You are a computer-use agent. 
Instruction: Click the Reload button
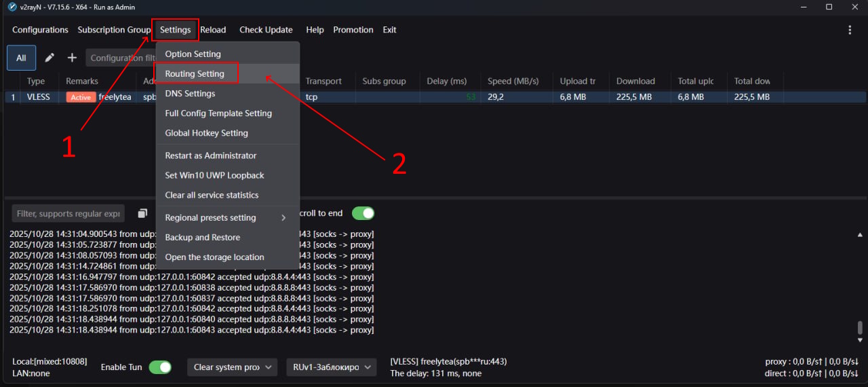(x=213, y=30)
